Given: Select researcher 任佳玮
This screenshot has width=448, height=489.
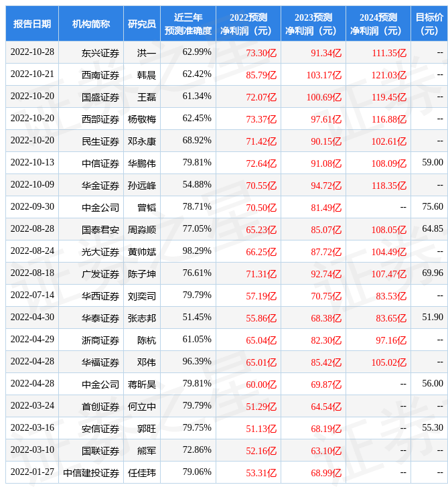Looking at the screenshot, I should pyautogui.click(x=142, y=474).
